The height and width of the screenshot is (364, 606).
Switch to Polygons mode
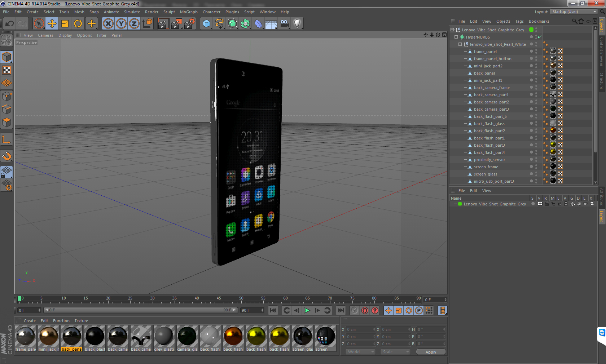point(6,123)
